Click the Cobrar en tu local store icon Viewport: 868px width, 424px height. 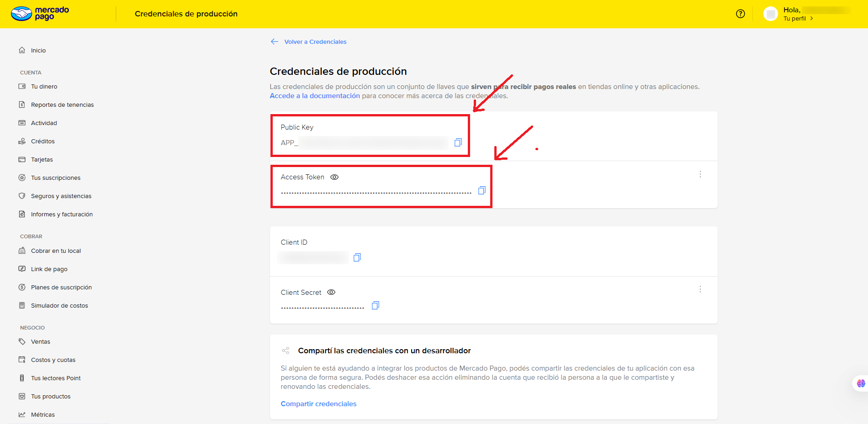coord(22,251)
